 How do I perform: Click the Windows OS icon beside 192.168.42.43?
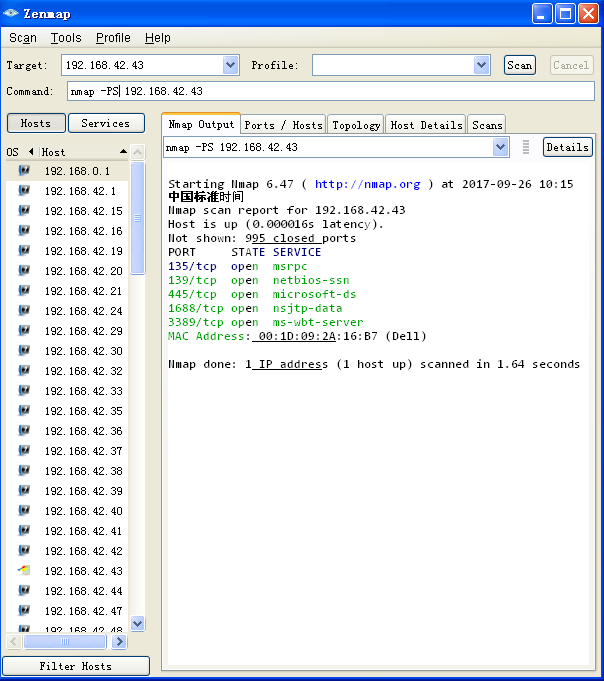(x=24, y=570)
